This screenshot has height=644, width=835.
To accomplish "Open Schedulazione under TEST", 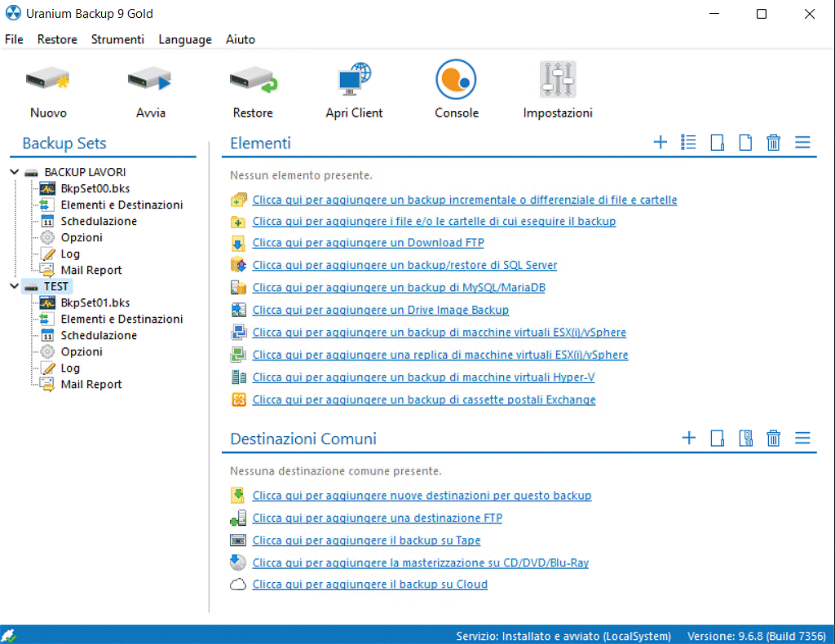I will 99,335.
